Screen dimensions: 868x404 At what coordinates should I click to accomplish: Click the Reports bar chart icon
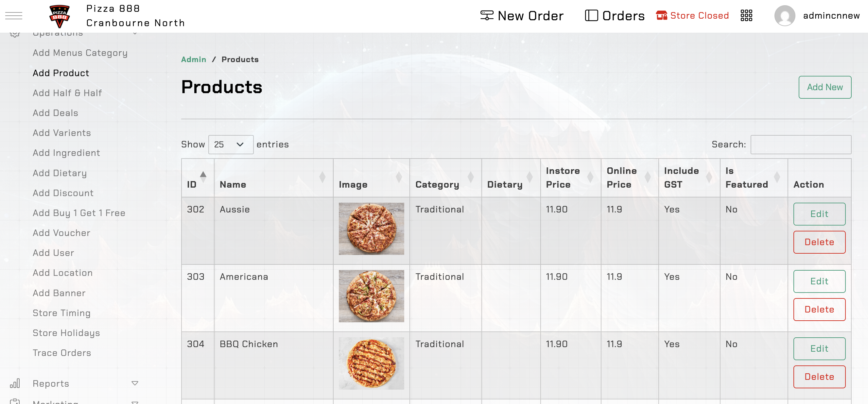pyautogui.click(x=15, y=383)
